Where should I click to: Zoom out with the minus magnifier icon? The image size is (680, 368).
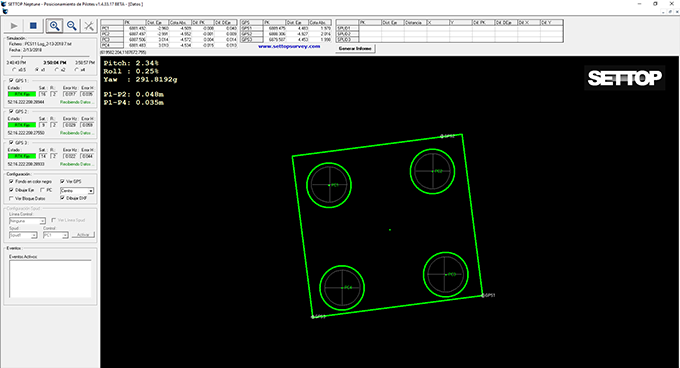click(x=72, y=26)
